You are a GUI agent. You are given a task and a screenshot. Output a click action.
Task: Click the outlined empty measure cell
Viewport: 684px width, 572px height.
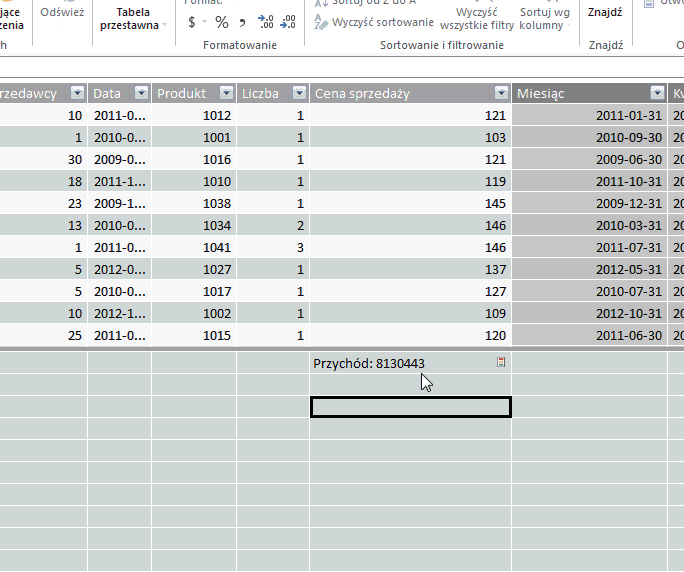(x=410, y=407)
